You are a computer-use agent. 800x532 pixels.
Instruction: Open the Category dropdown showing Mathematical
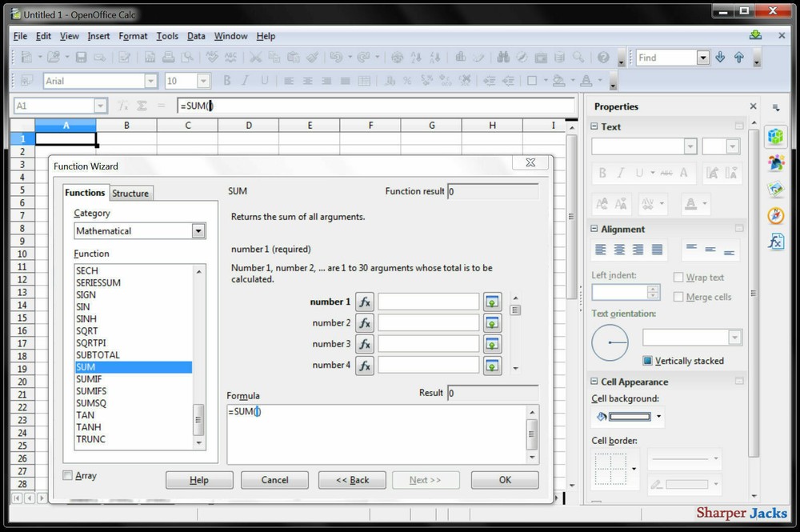[x=198, y=230]
